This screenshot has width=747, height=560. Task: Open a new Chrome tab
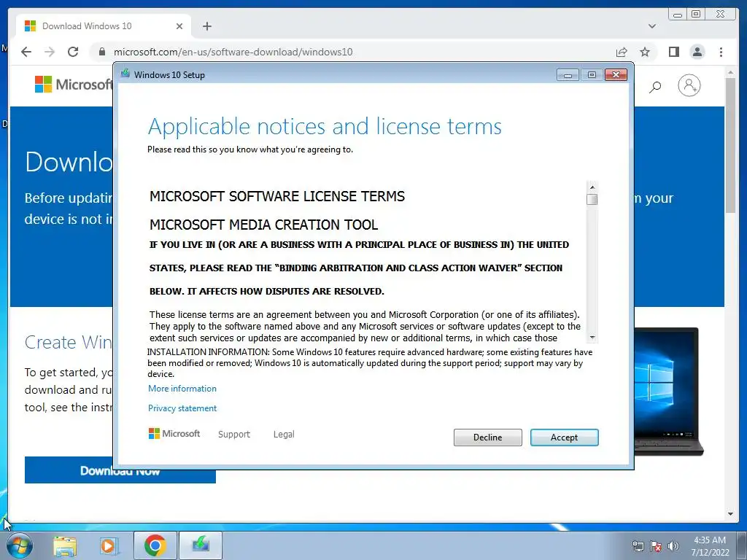[x=206, y=26]
